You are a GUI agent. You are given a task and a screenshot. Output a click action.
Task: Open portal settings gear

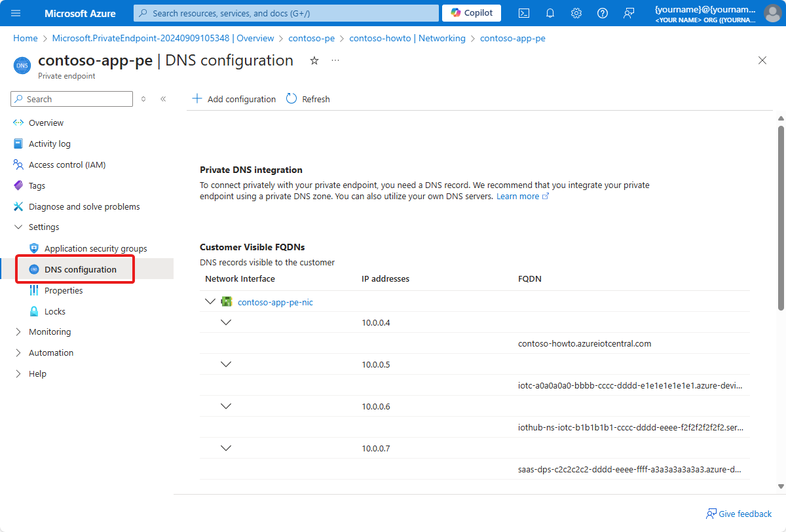pyautogui.click(x=576, y=12)
